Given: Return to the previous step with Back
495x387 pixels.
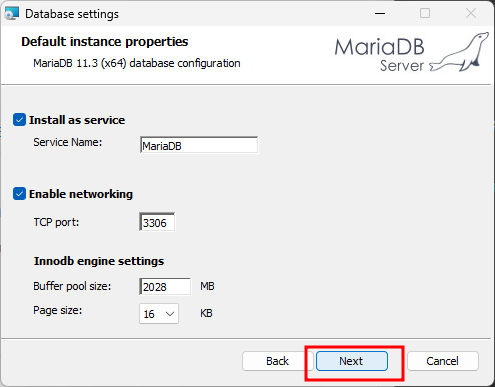Looking at the screenshot, I should (277, 361).
